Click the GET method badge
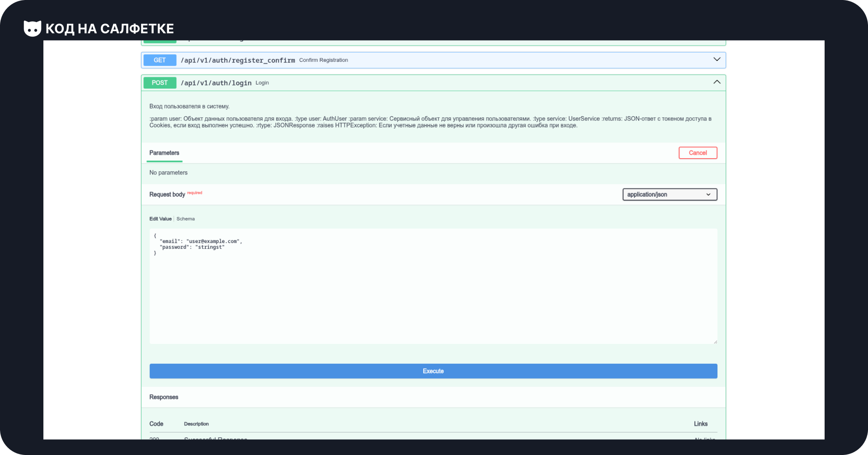Screen dimensions: 868x455 [160, 60]
